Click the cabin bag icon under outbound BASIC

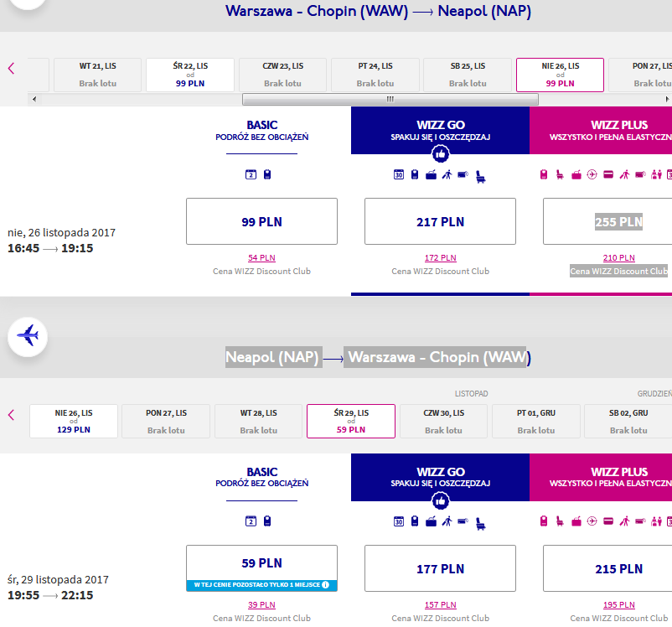click(267, 174)
